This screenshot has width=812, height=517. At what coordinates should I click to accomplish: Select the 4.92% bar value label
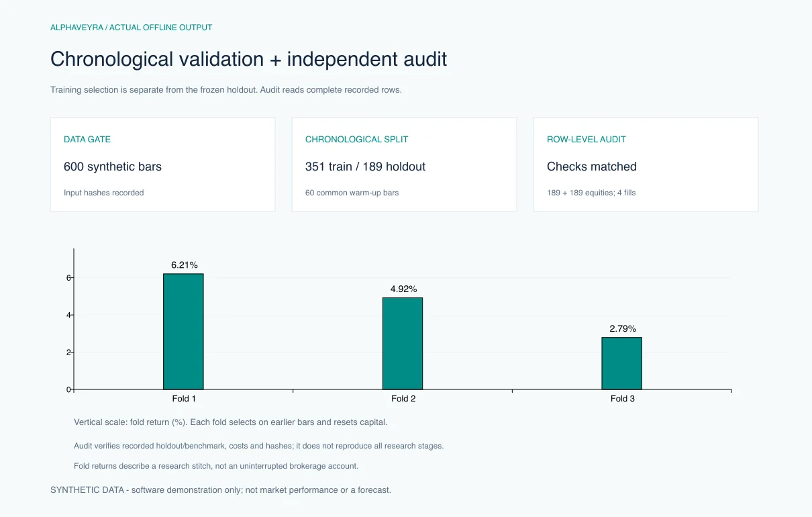(x=403, y=289)
